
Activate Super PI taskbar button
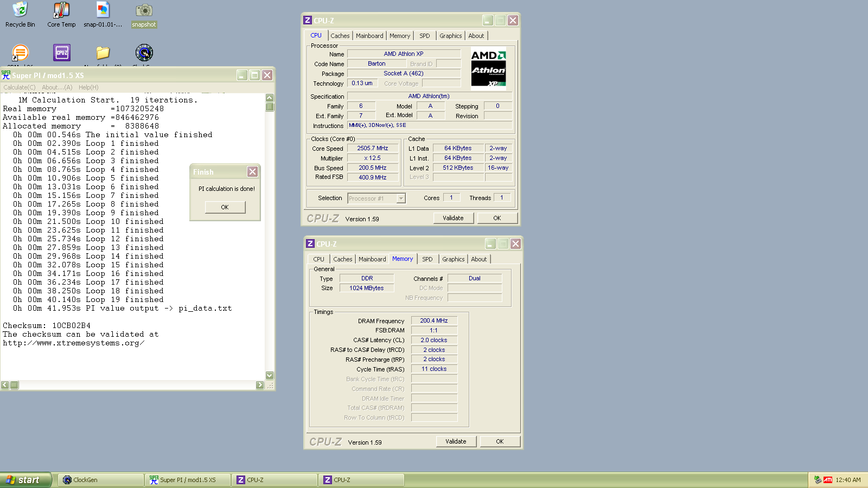tap(188, 480)
